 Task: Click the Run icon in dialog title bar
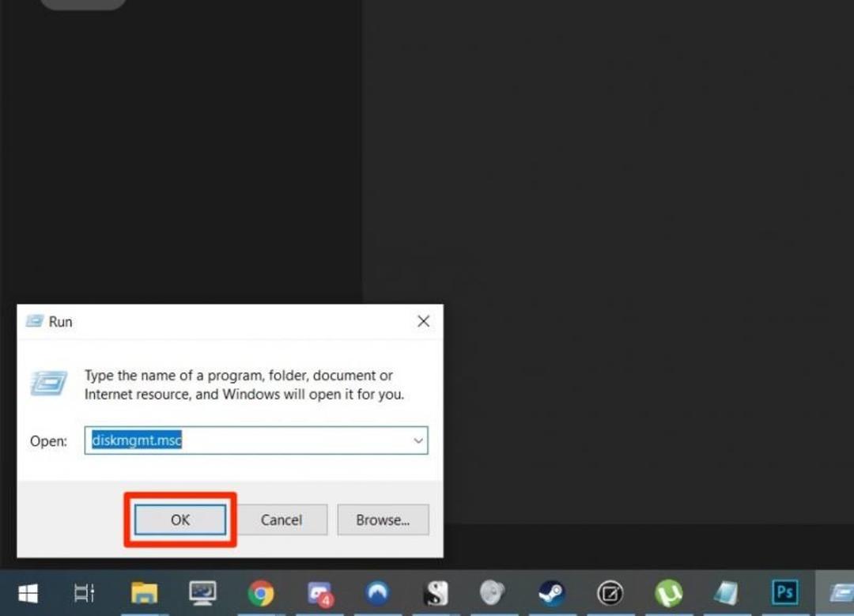coord(35,321)
